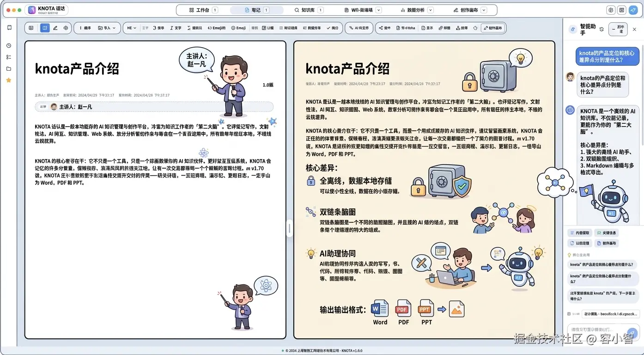Image resolution: width=644 pixels, height=355 pixels.
Task: Click the link icon item in the toolbar
Action: click(x=444, y=28)
